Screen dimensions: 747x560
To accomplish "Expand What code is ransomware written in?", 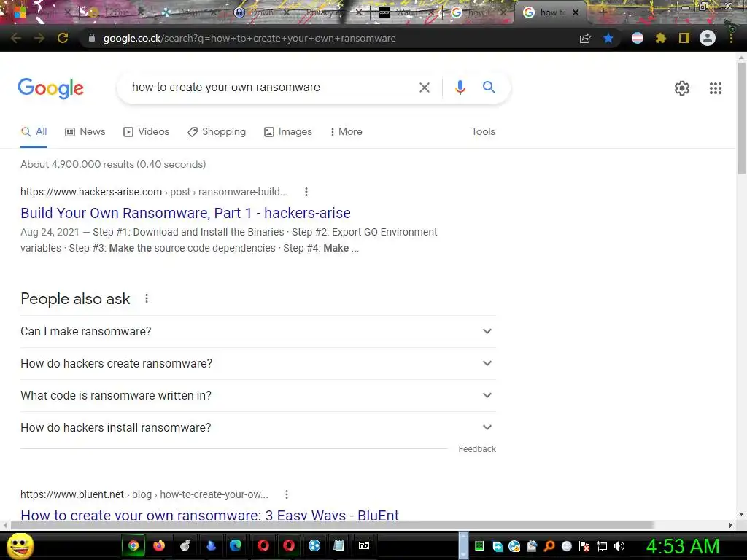I will point(258,396).
